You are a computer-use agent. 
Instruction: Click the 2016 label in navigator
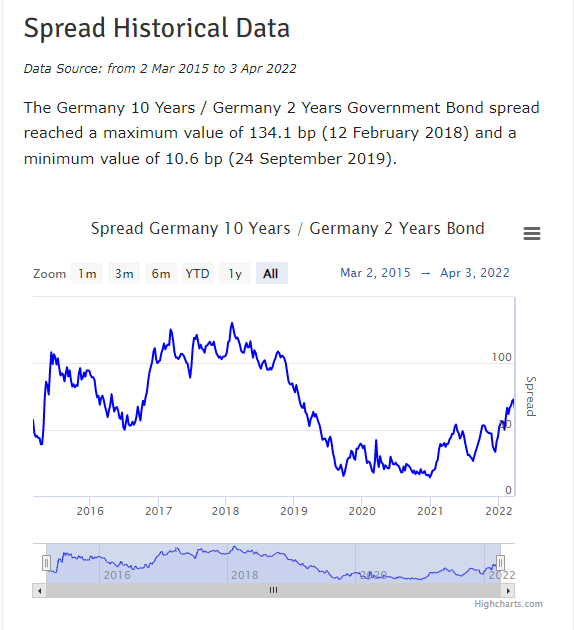point(117,575)
